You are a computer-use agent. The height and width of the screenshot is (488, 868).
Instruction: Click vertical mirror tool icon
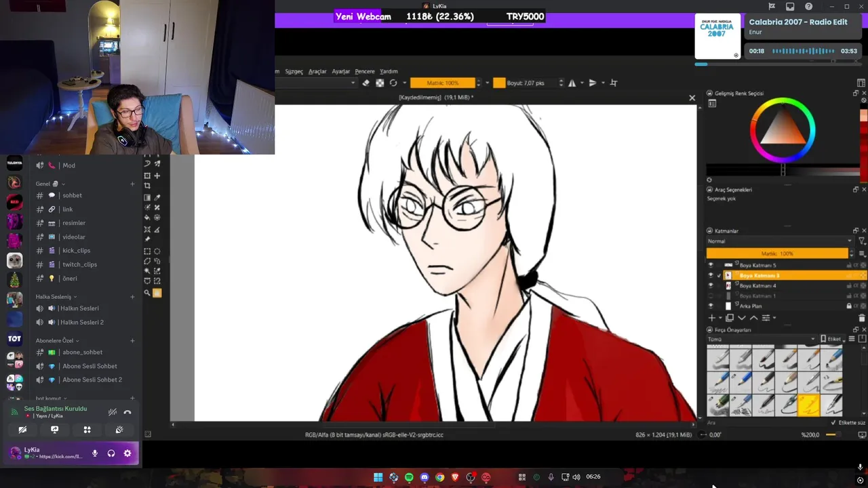click(x=593, y=83)
